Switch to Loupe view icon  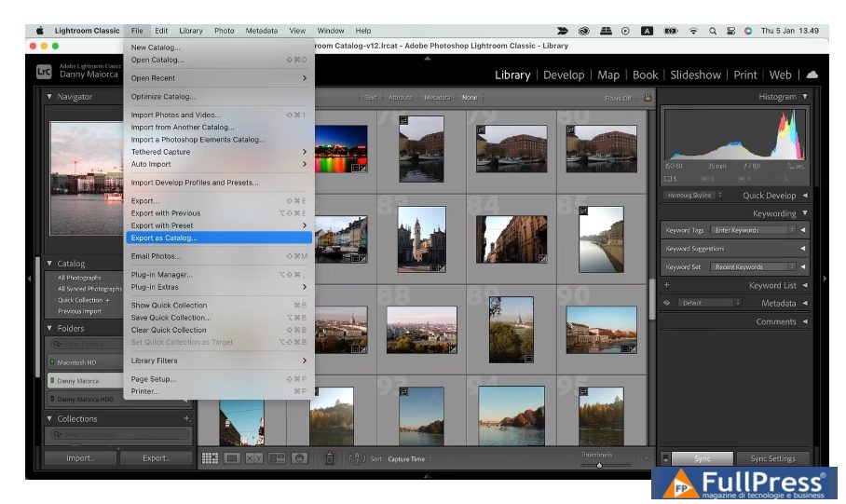(231, 458)
